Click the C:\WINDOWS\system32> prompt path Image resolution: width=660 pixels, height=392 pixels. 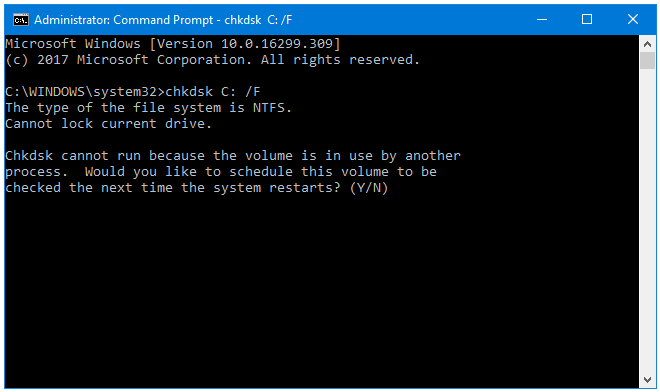(85, 92)
